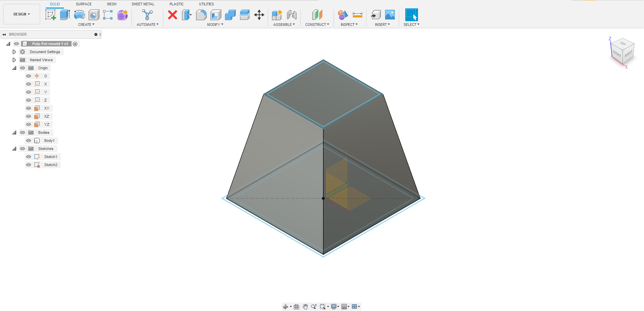Collapse the Sketches folder
The width and height of the screenshot is (644, 311).
click(14, 149)
